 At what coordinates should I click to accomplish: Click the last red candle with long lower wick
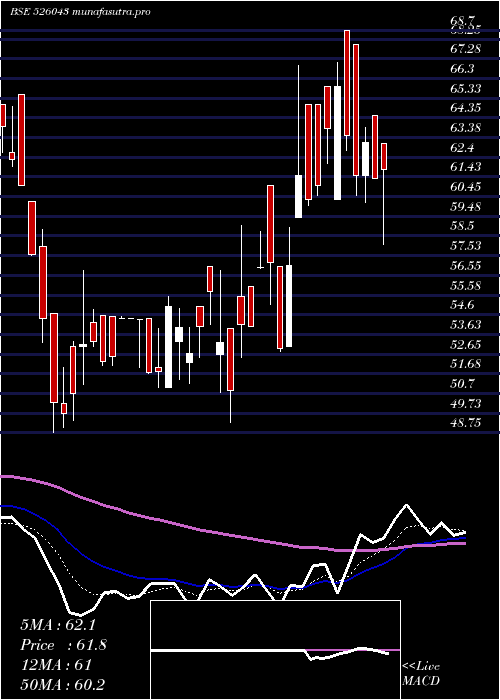[x=383, y=156]
